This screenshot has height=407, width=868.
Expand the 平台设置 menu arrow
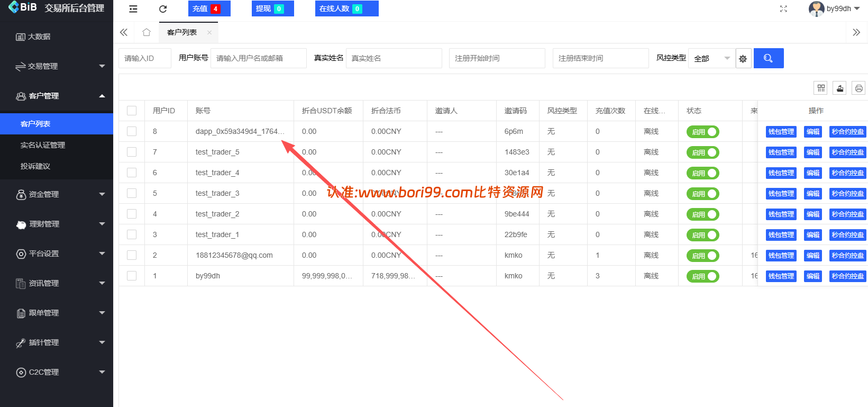coord(102,254)
